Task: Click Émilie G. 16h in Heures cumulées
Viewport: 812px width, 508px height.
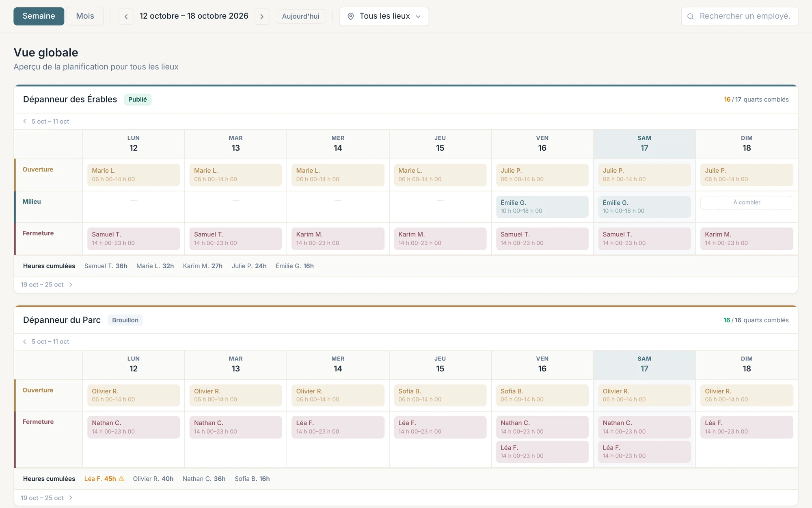Action: click(x=295, y=266)
